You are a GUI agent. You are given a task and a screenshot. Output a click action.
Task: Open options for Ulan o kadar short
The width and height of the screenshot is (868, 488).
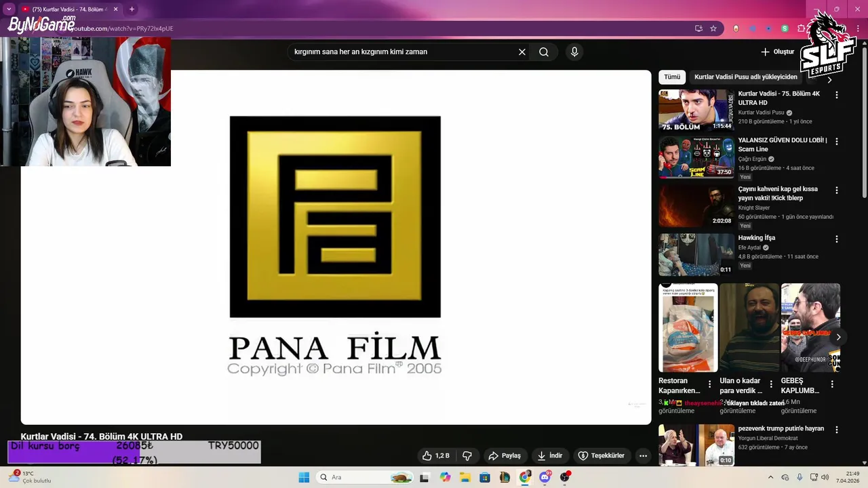[771, 384]
